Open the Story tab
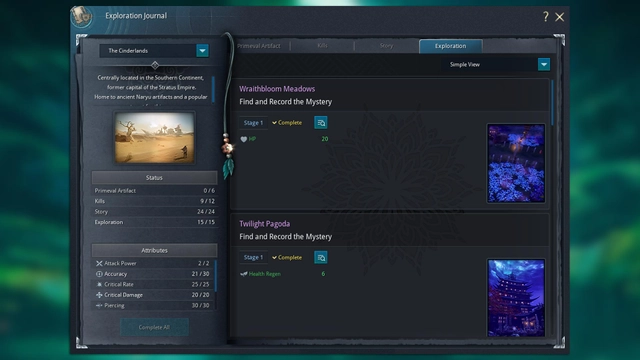 point(386,46)
